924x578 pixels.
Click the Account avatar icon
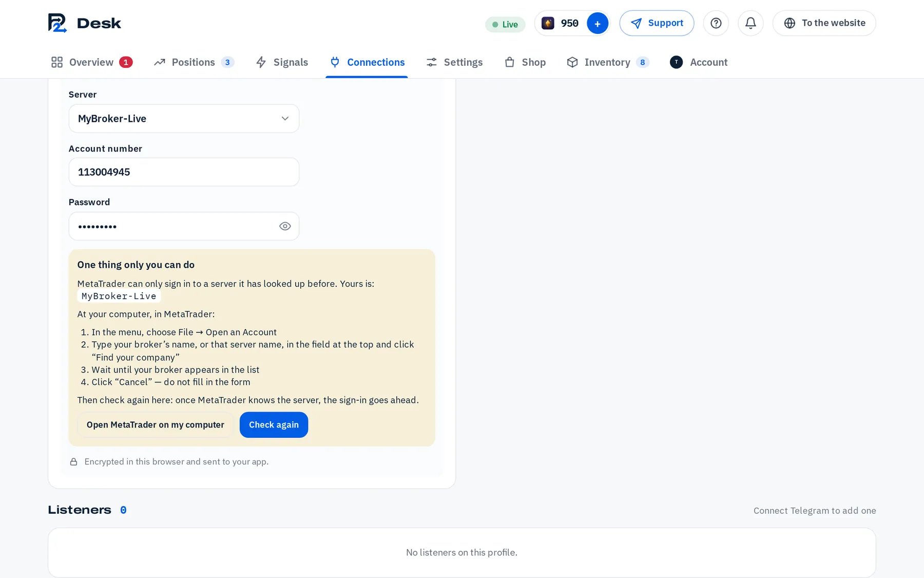click(x=676, y=62)
